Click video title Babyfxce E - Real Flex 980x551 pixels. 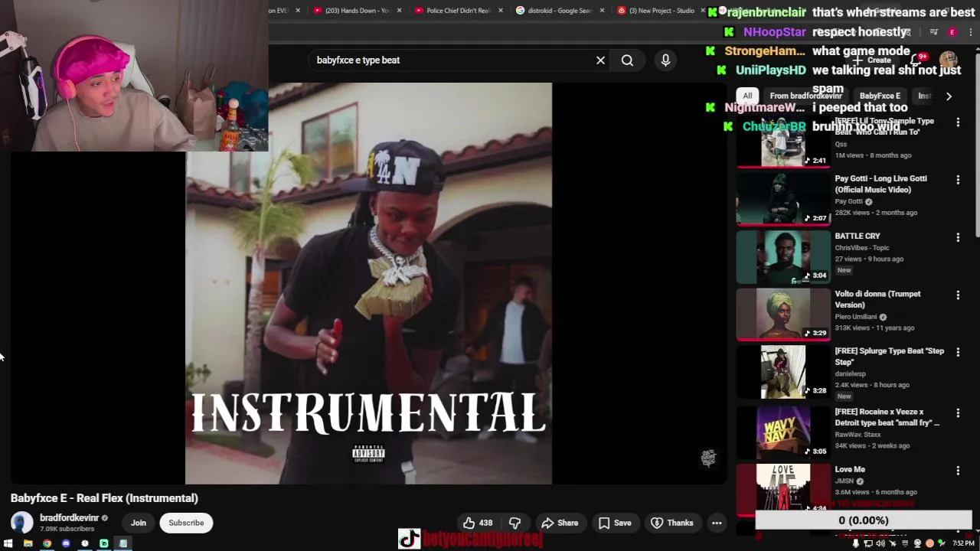104,498
